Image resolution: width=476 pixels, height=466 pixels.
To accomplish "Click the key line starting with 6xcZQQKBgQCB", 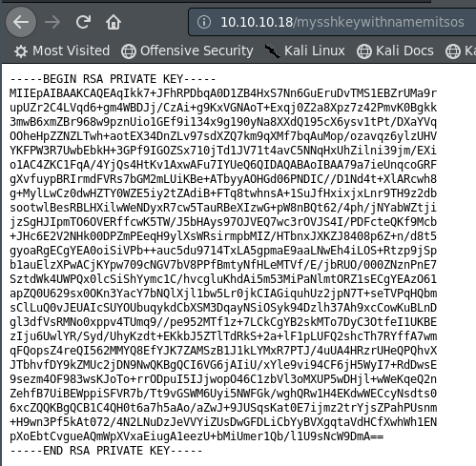I will (223, 408).
